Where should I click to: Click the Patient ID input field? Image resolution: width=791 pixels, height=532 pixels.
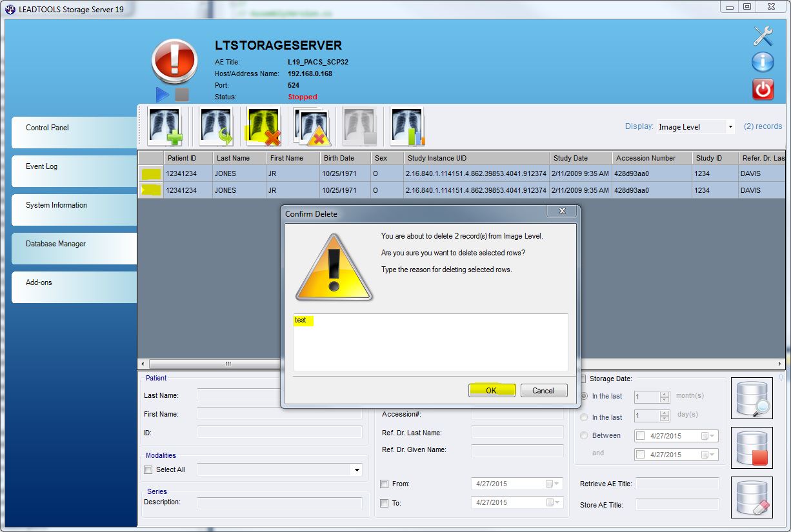(x=279, y=433)
